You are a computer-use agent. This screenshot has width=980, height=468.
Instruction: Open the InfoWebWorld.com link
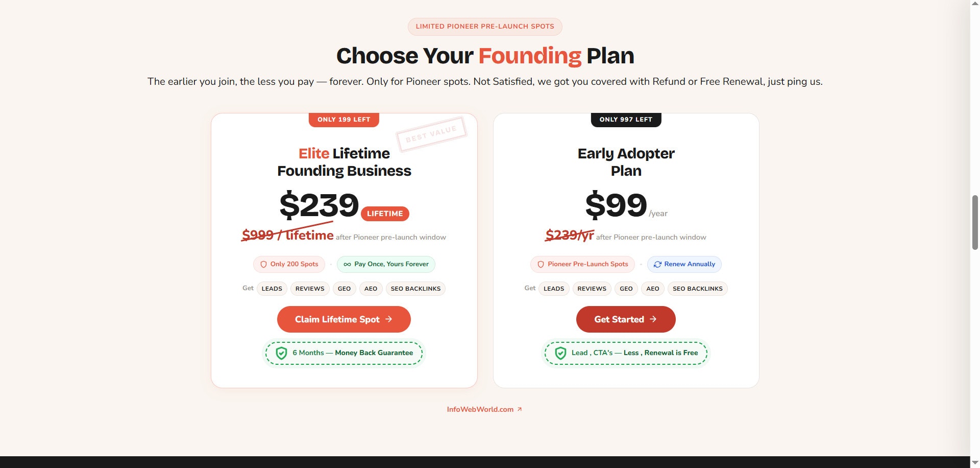[x=480, y=409]
